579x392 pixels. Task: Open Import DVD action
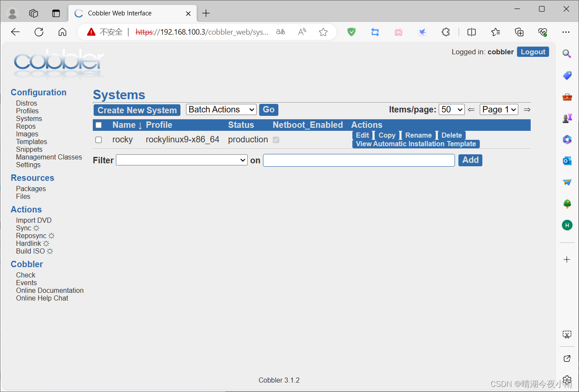[x=34, y=221]
